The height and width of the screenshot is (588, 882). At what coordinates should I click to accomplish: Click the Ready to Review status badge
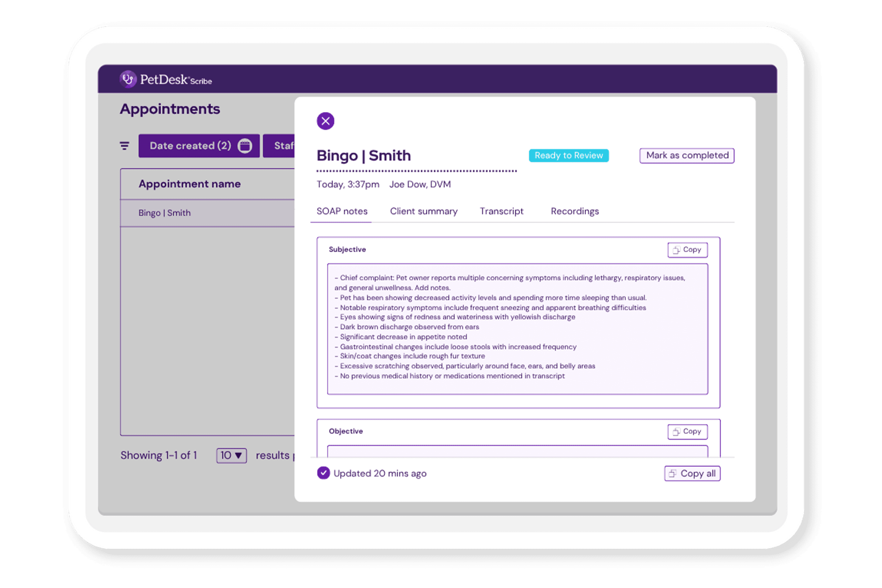tap(568, 156)
